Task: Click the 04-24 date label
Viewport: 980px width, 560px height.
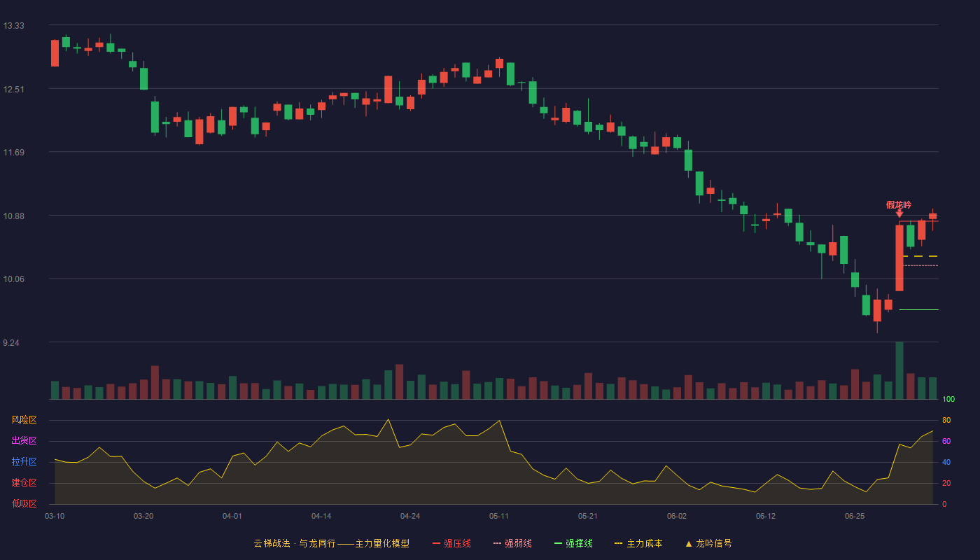Action: 410,516
